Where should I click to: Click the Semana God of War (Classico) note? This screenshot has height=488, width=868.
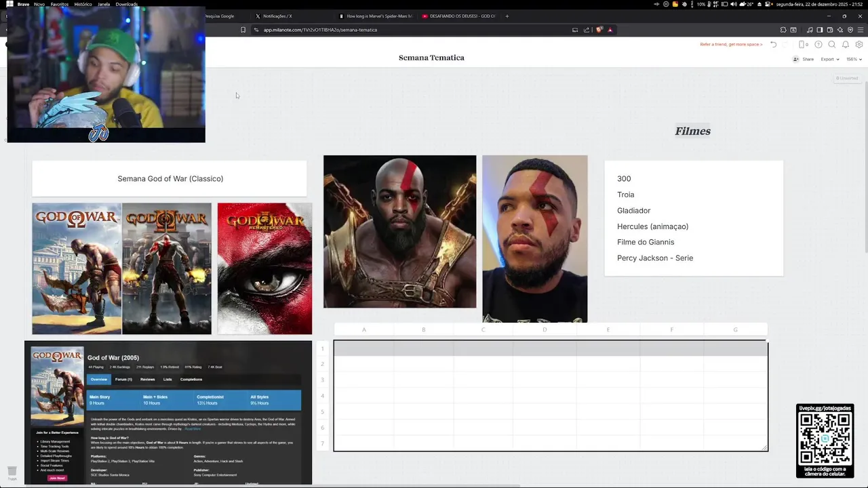click(x=170, y=179)
